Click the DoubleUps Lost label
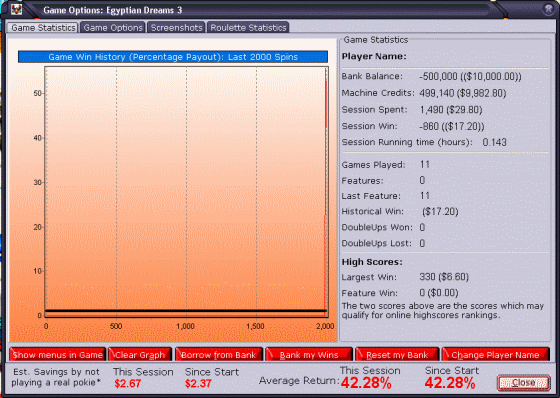This screenshot has height=398, width=560. coord(376,243)
